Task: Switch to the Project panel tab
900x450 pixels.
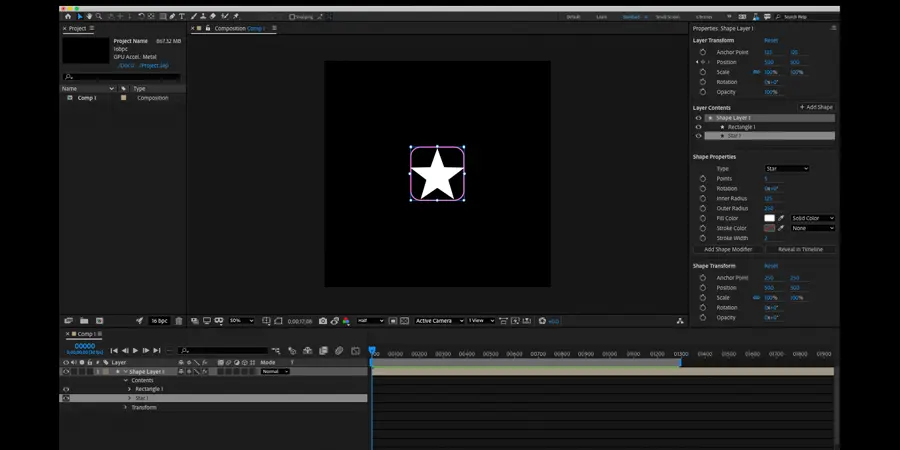Action: point(76,28)
